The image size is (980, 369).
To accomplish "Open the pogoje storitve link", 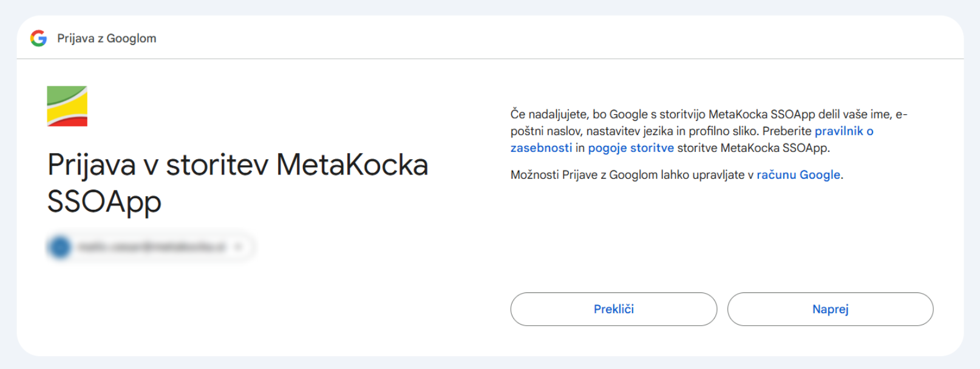I will [631, 148].
